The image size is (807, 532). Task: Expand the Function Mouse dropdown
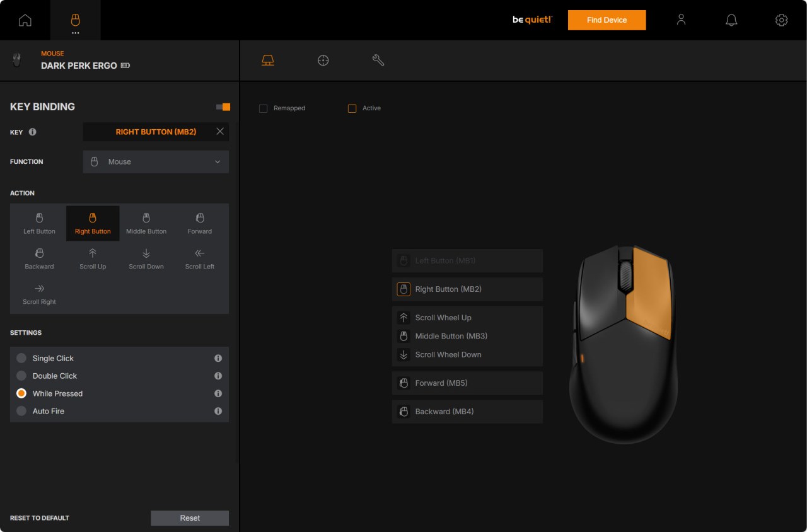point(156,162)
